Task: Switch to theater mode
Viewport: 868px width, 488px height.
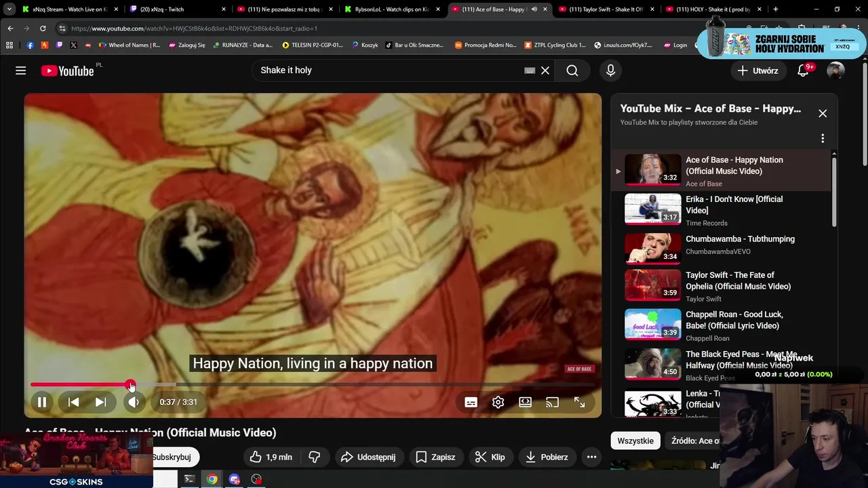Action: pyautogui.click(x=525, y=402)
